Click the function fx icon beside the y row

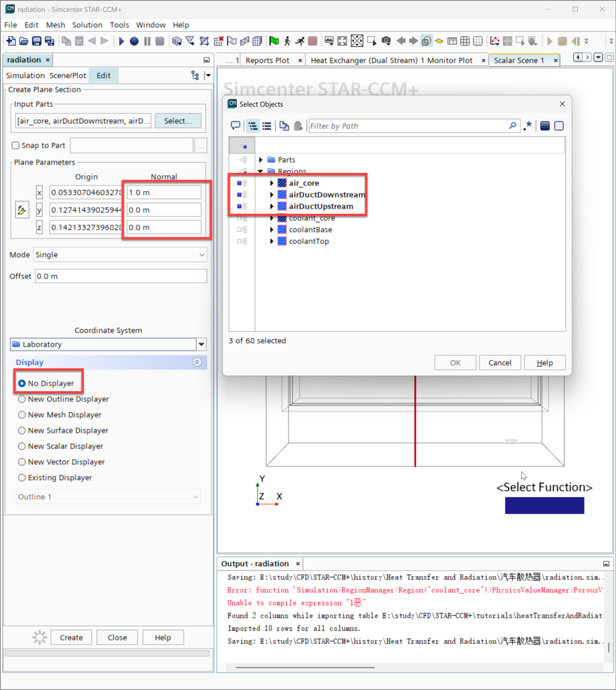coord(22,210)
